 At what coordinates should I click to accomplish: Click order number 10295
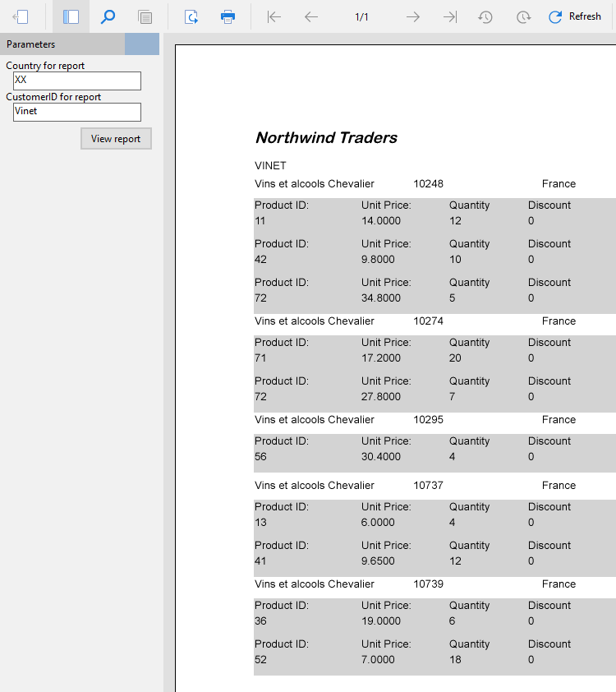(x=428, y=420)
